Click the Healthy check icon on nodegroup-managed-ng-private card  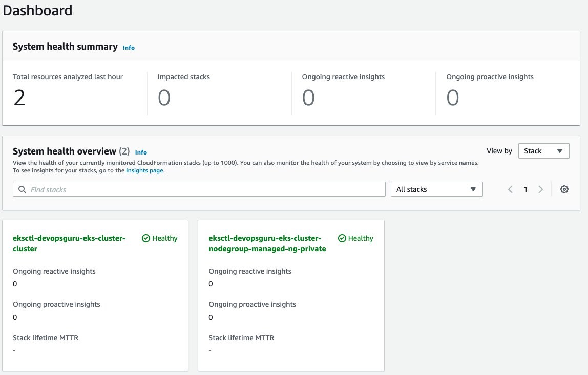pyautogui.click(x=342, y=238)
